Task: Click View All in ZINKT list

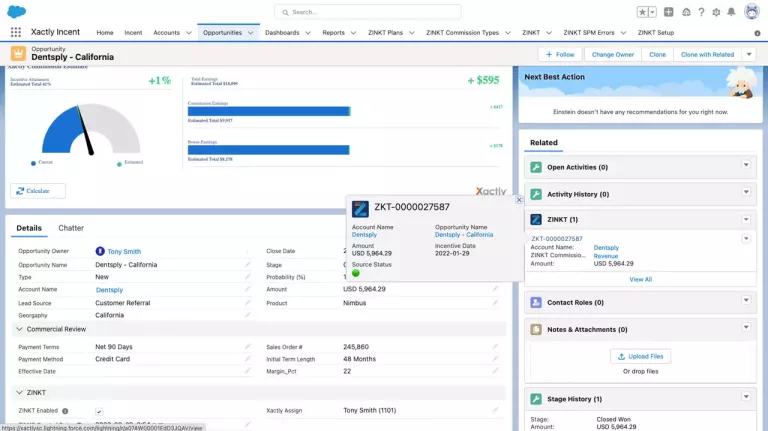Action: tap(640, 279)
